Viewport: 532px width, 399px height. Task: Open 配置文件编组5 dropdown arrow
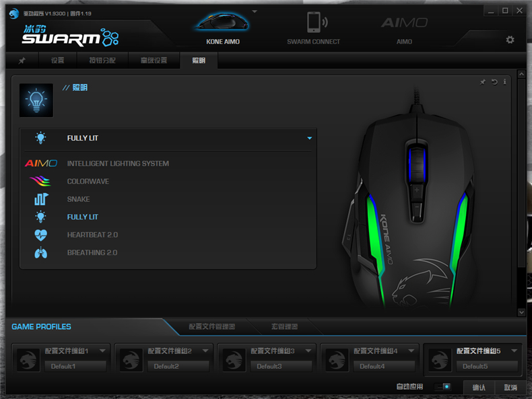pyautogui.click(x=514, y=351)
